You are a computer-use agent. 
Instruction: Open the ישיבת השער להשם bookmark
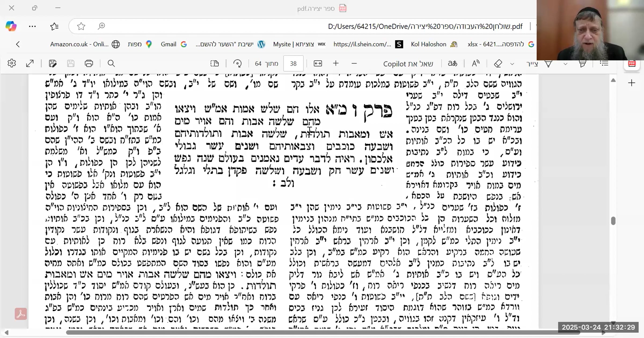230,44
